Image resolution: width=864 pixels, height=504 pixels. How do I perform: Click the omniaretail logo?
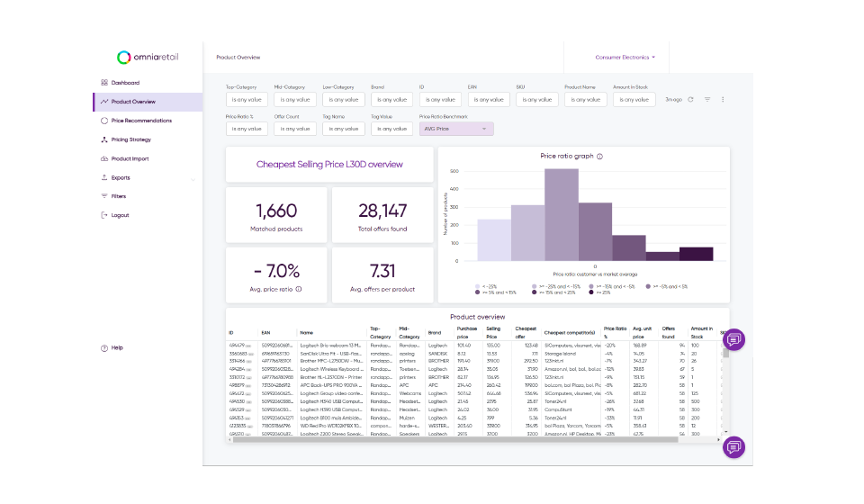click(148, 58)
